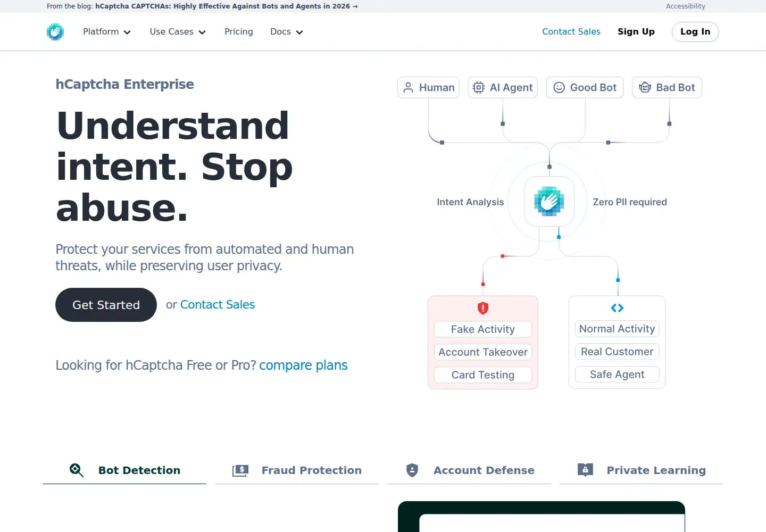Click the hCaptcha logo in the navbar
Viewport: 766px width, 532px height.
click(55, 32)
